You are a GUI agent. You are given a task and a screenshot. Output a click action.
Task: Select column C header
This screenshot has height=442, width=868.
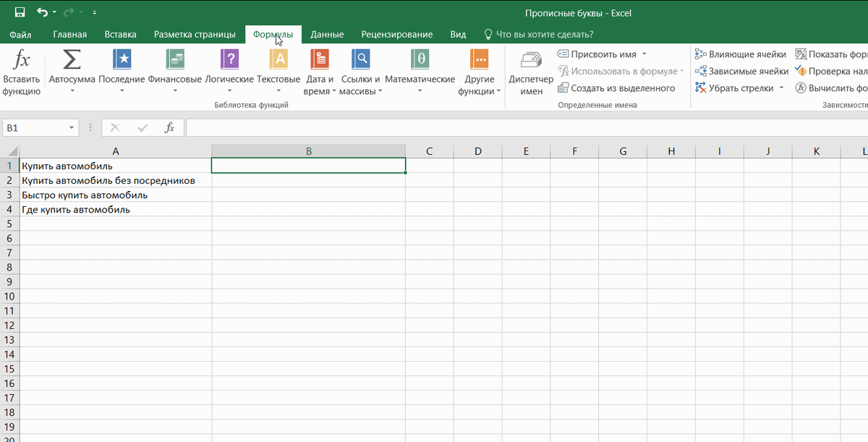pos(430,151)
